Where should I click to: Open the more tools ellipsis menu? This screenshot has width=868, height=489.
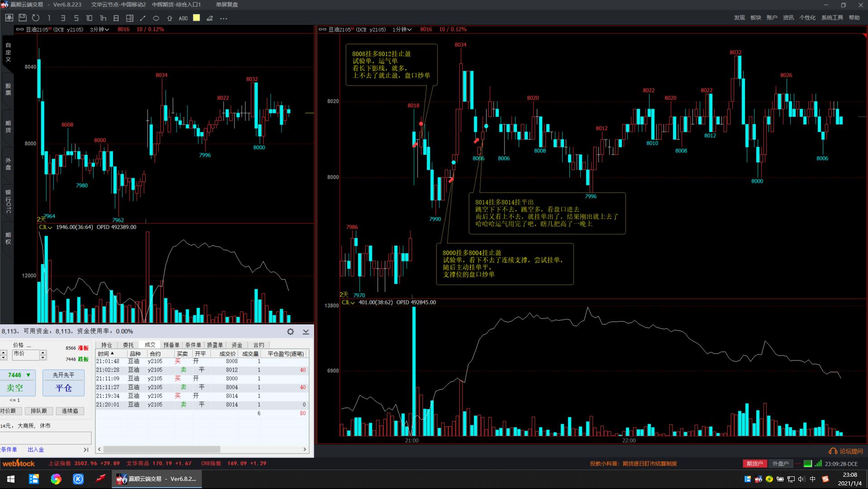(x=224, y=19)
